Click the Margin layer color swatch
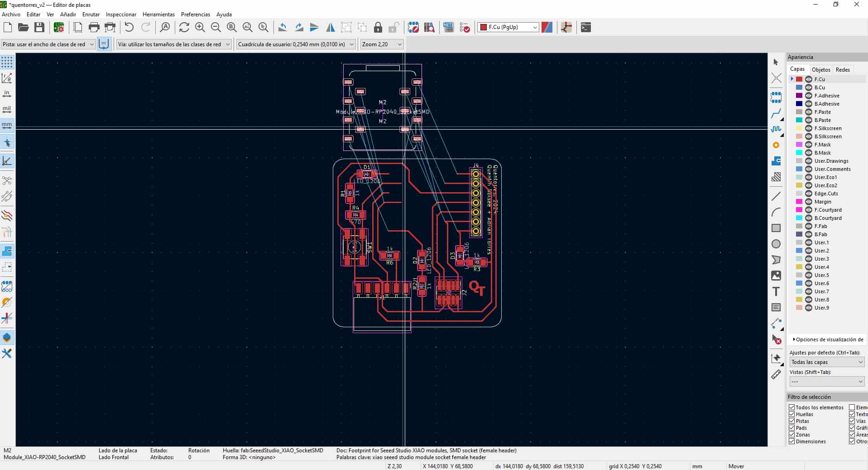 [799, 202]
